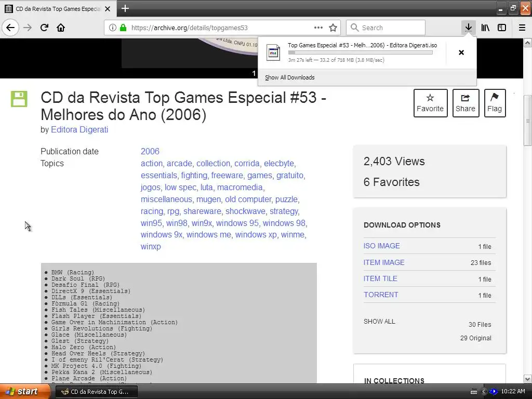532x399 pixels.
Task: Bookmark this page with the star icon
Action: (x=333, y=28)
